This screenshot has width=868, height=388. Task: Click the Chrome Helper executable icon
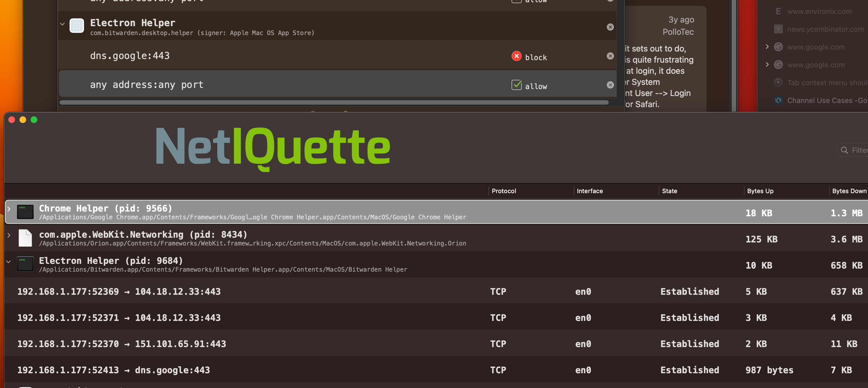(x=25, y=212)
